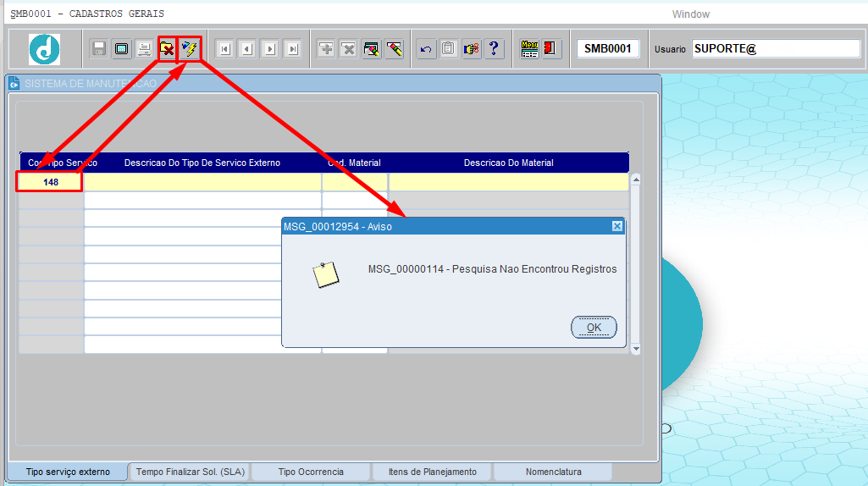The image size is (868, 486).
Task: Click OK in the Aviso dialog
Action: [x=594, y=327]
